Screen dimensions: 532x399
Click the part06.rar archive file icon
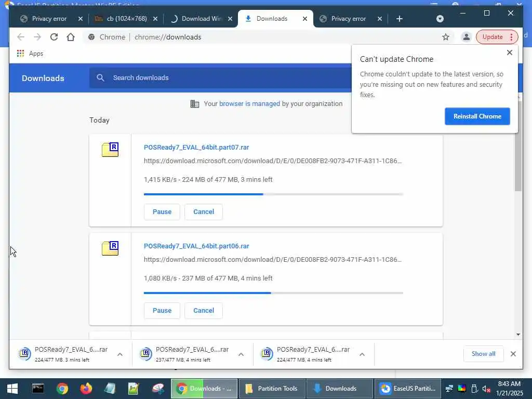point(110,248)
